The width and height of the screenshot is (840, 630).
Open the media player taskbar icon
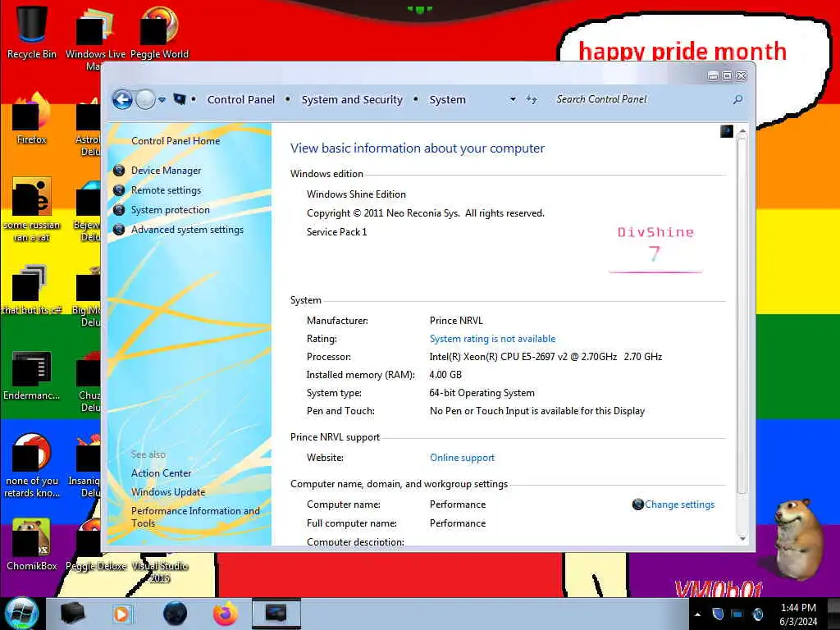121,614
